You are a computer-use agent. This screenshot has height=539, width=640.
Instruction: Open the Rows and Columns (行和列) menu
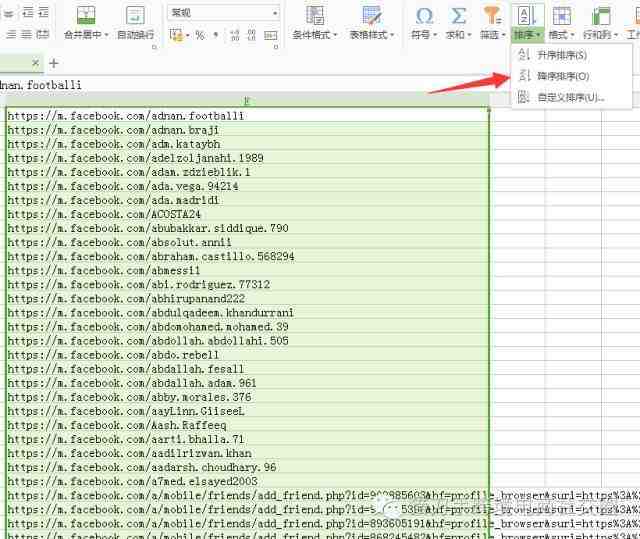600,22
